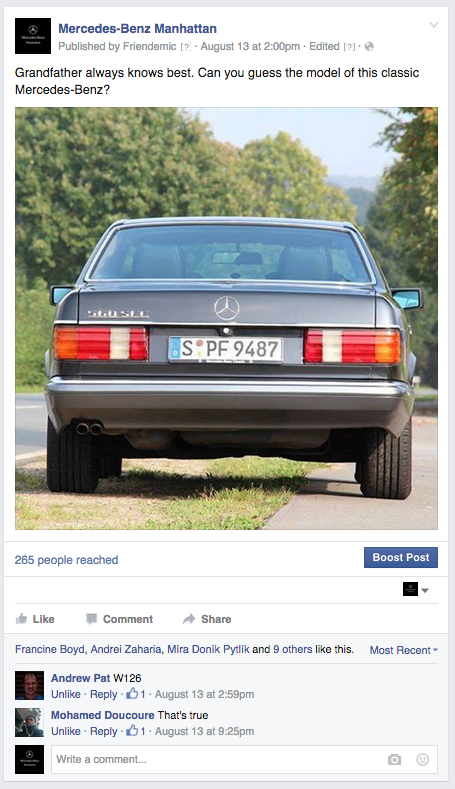Click the Boost Post button
Image resolution: width=455 pixels, height=789 pixels.
[401, 558]
